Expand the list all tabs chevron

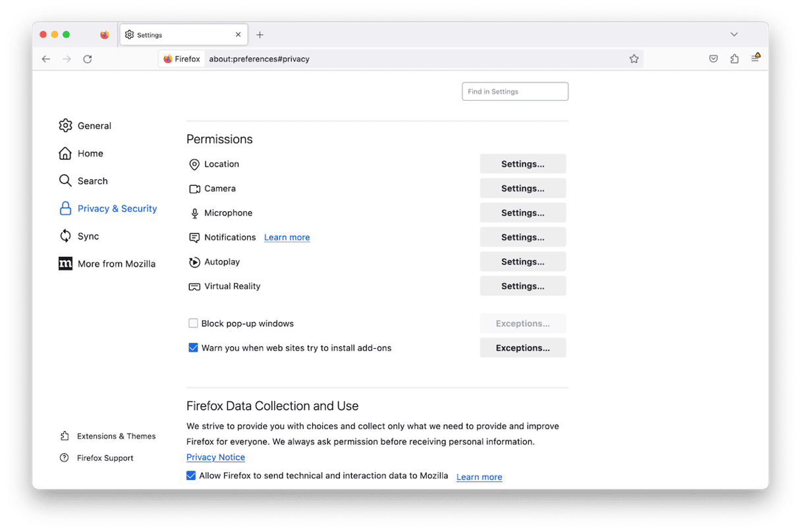click(x=734, y=34)
